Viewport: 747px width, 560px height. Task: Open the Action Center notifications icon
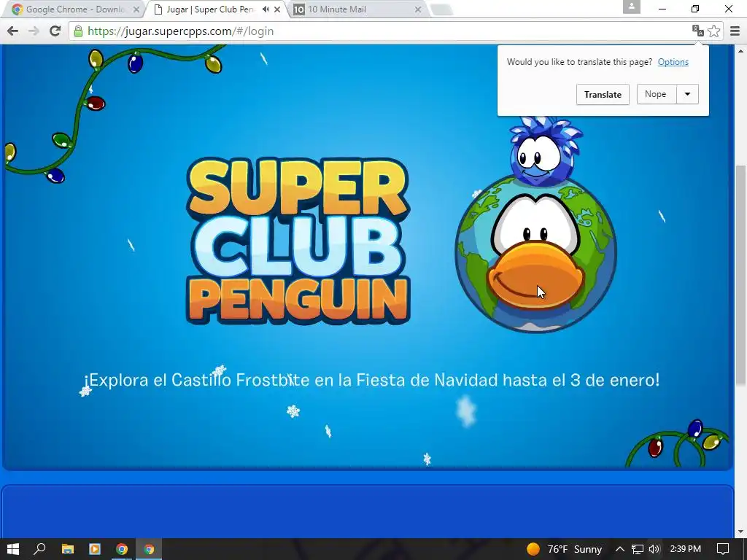[723, 549]
